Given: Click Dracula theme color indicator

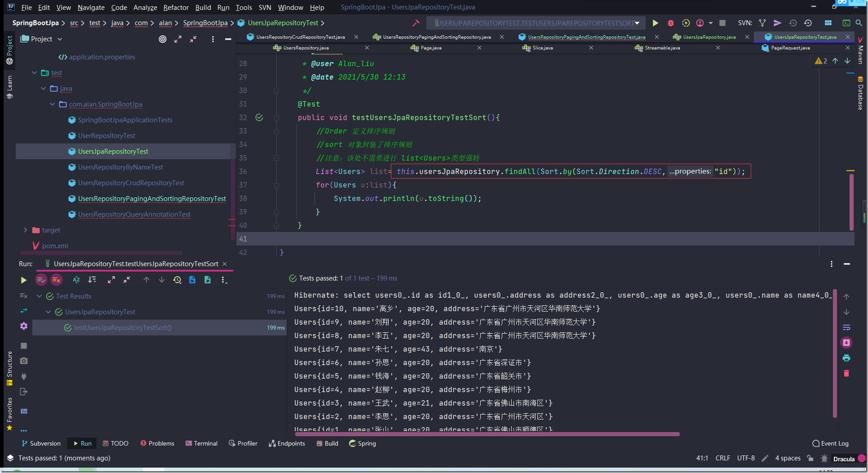Looking at the screenshot, I should click(861, 459).
